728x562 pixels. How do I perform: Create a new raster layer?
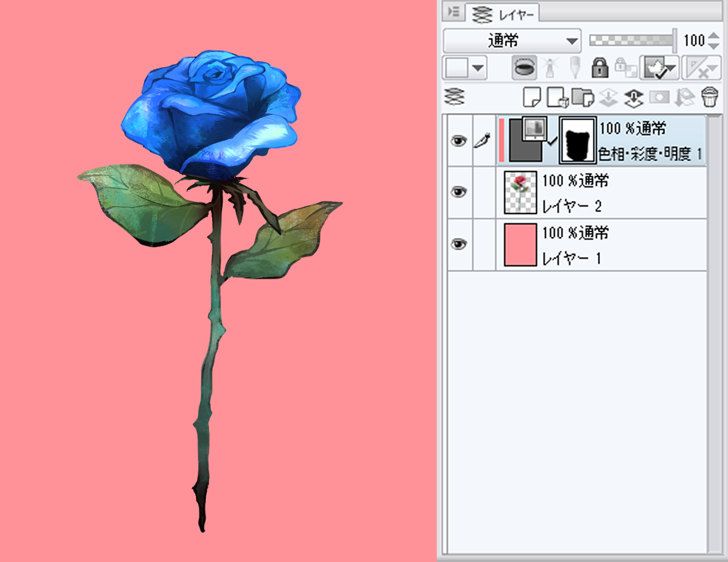531,97
